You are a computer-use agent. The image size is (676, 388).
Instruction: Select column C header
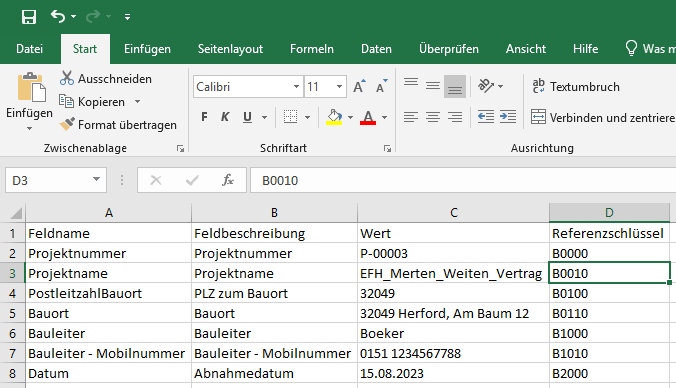[x=454, y=213]
